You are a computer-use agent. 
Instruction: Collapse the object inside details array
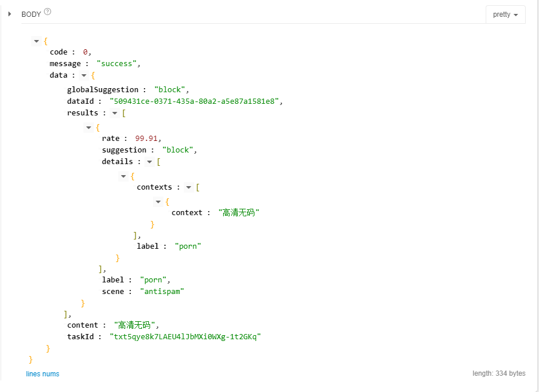tap(123, 176)
